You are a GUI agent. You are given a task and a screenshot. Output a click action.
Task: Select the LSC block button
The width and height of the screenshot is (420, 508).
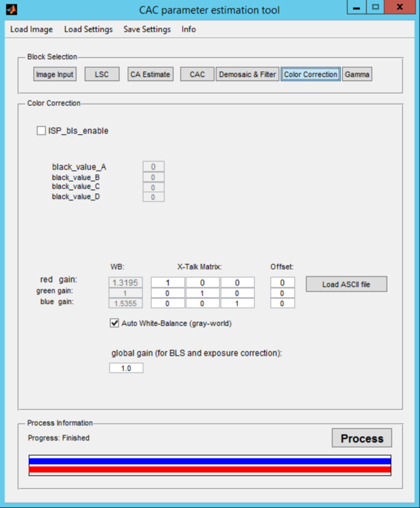(102, 74)
